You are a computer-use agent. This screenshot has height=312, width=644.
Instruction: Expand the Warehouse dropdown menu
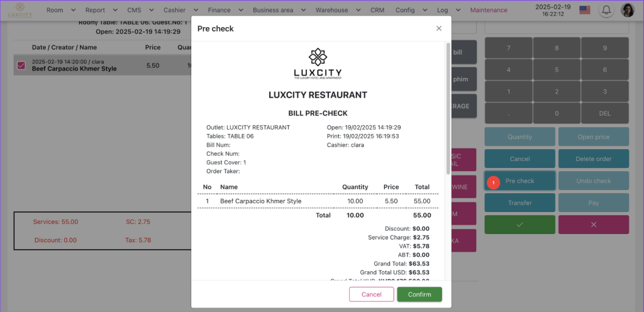pos(336,10)
